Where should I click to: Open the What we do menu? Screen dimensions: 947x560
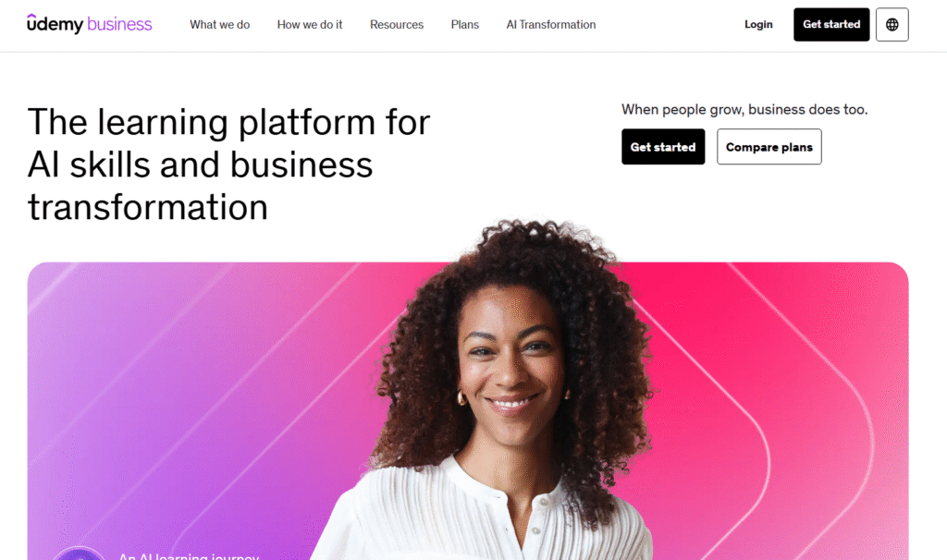pyautogui.click(x=220, y=25)
